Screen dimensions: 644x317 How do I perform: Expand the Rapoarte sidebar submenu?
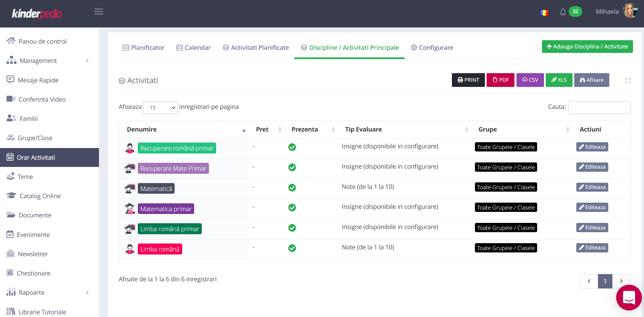tap(48, 293)
